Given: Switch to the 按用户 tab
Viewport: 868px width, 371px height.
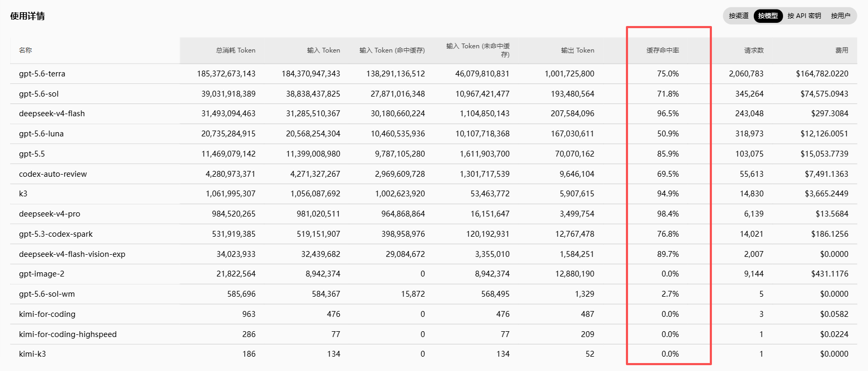Looking at the screenshot, I should click(x=840, y=16).
